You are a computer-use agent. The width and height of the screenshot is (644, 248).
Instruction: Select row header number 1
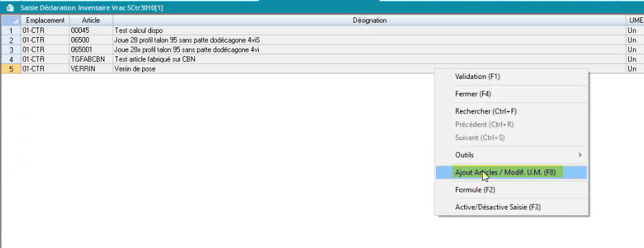pyautogui.click(x=11, y=30)
